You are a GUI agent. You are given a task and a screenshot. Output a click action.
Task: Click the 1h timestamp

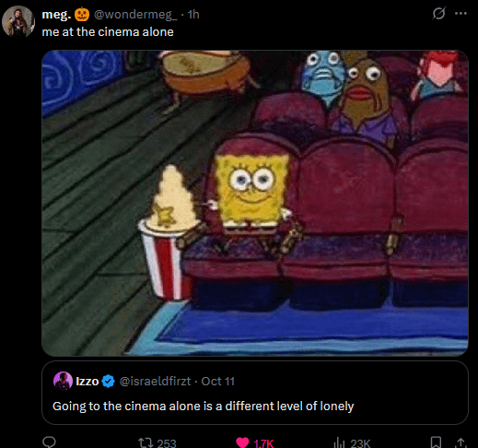(193, 15)
